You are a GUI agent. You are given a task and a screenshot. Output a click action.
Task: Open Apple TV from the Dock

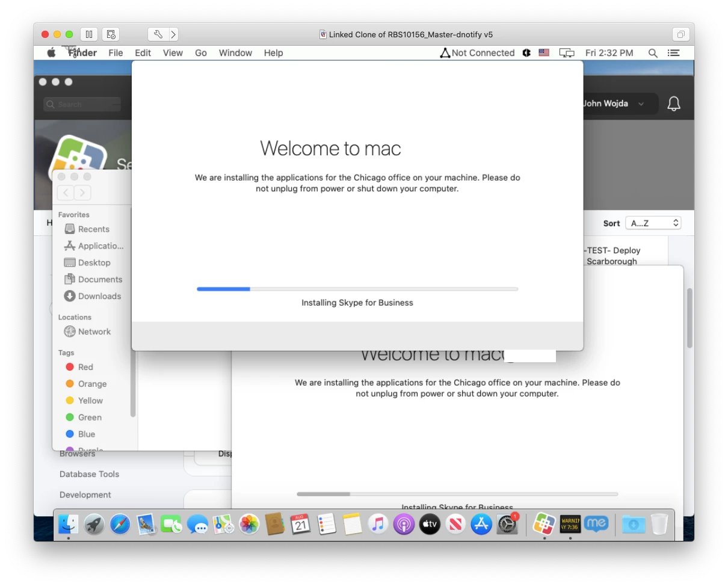coord(430,525)
